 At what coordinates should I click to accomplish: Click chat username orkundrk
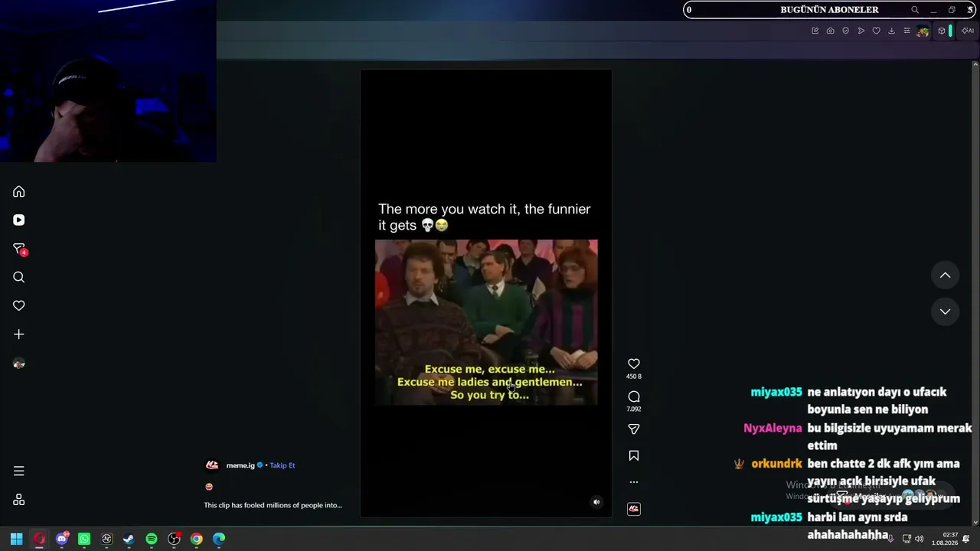pyautogui.click(x=776, y=464)
